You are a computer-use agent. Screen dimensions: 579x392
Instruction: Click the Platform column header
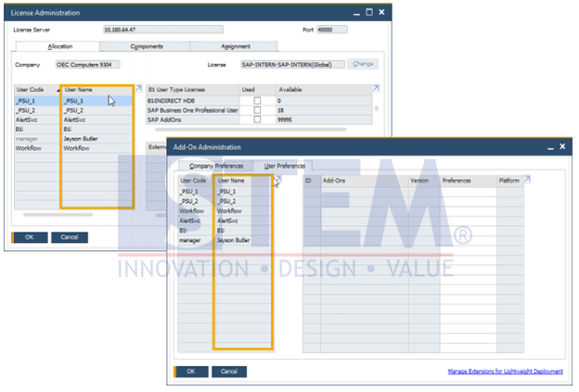pos(510,181)
